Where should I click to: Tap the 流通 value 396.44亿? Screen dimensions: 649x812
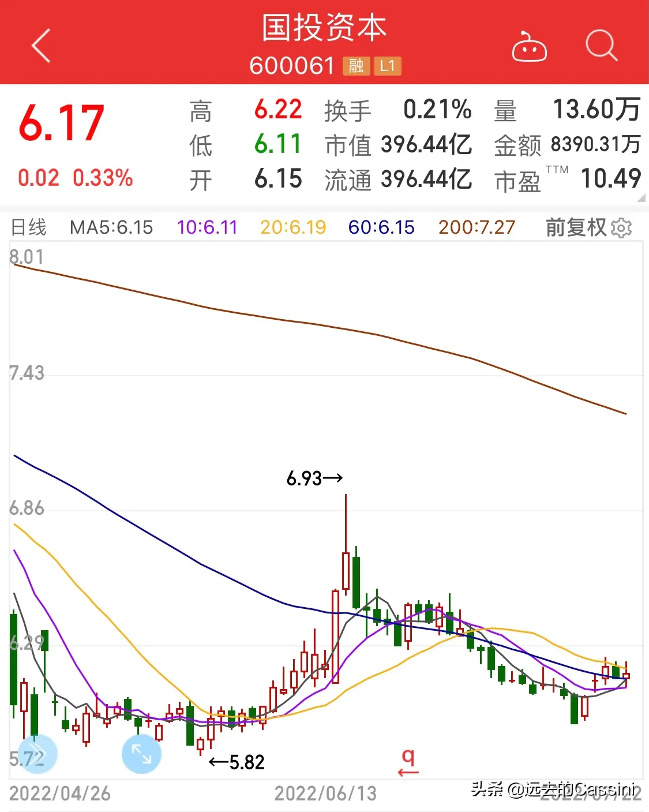coord(426,179)
